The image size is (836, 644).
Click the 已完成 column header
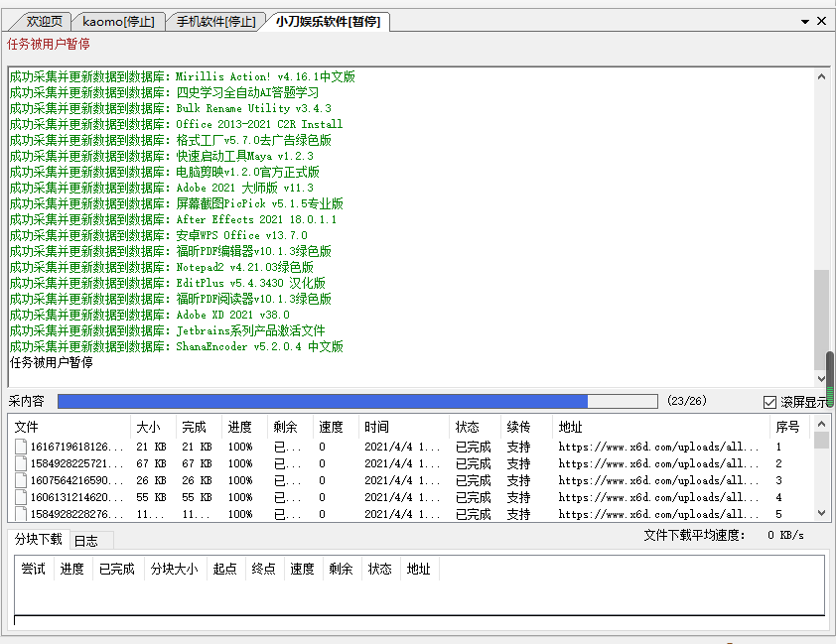(x=117, y=569)
